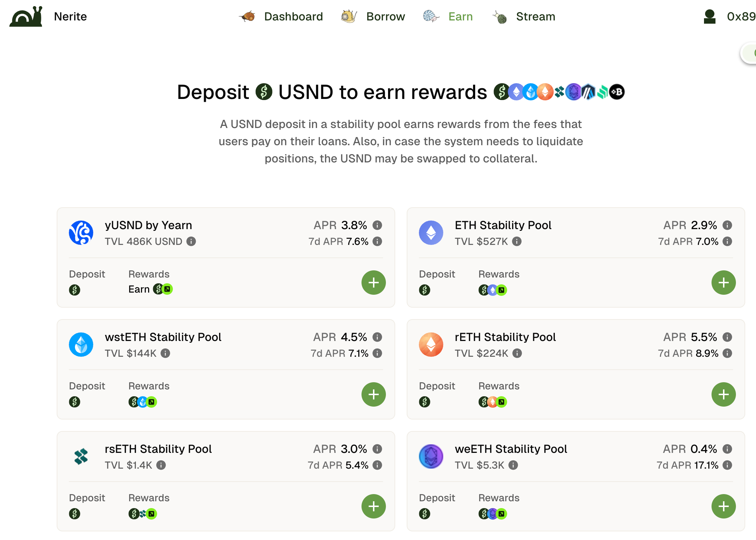Image resolution: width=756 pixels, height=540 pixels.
Task: Add deposit to rETH Stability Pool
Action: pyautogui.click(x=724, y=394)
